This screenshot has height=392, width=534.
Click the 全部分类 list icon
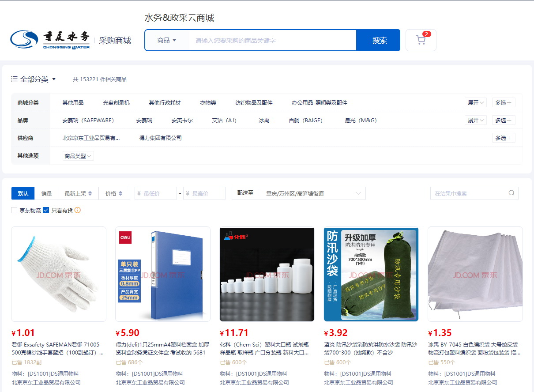[x=14, y=79]
